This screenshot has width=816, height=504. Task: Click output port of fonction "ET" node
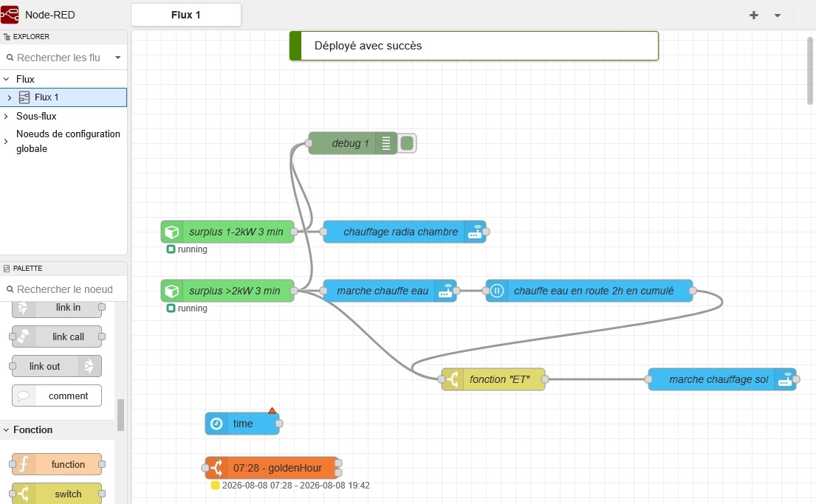(545, 379)
